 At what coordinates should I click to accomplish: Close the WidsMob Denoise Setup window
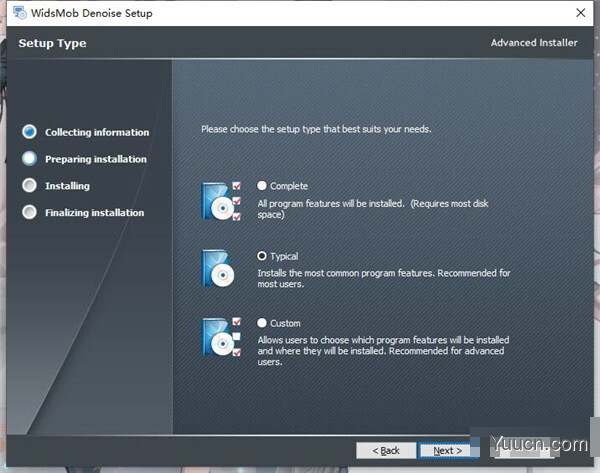pos(580,13)
